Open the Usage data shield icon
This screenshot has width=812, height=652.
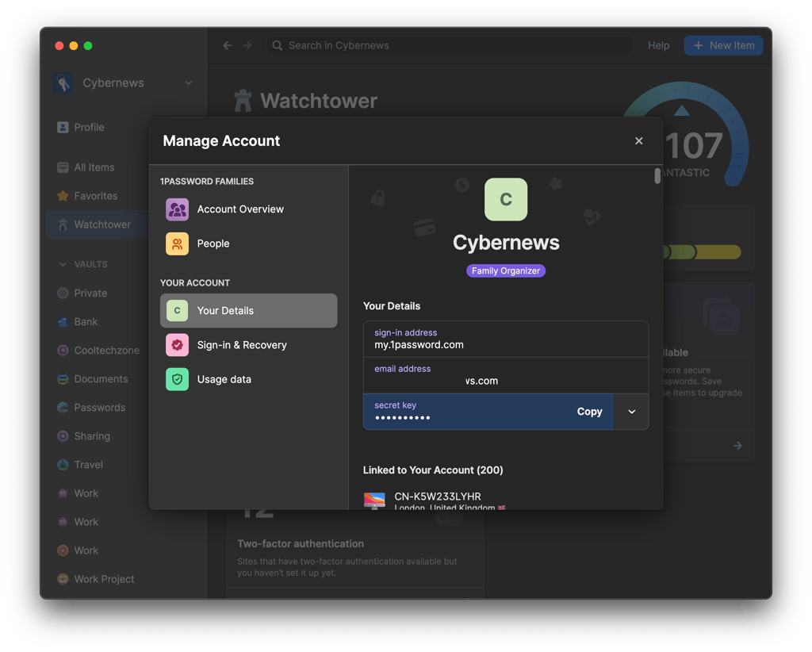click(x=177, y=379)
